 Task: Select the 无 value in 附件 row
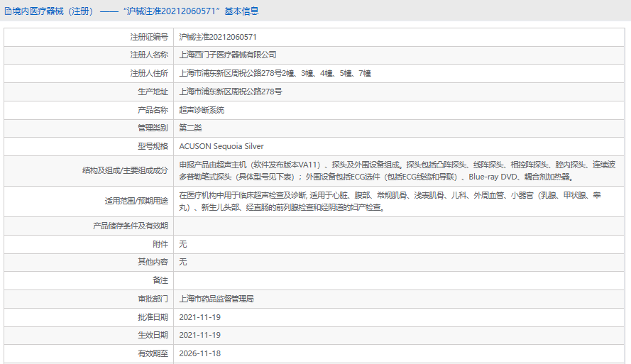[x=183, y=244]
